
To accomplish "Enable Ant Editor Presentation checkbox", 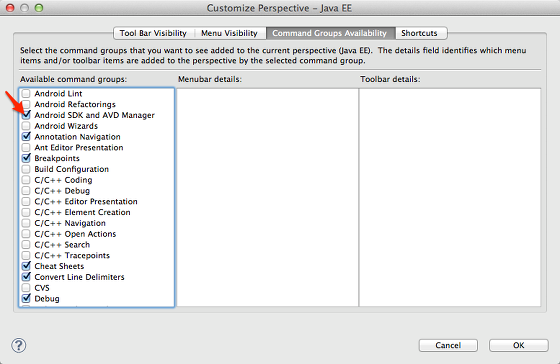I will pos(26,148).
